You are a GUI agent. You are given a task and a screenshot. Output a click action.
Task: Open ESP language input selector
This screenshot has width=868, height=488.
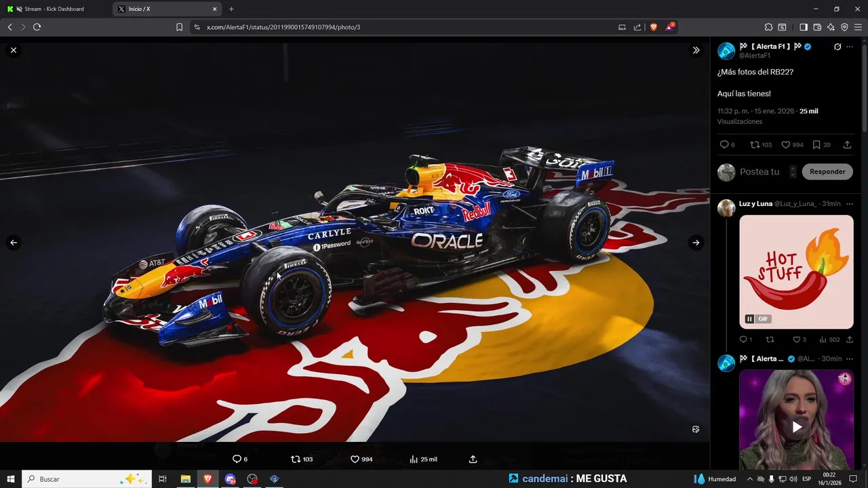click(807, 479)
